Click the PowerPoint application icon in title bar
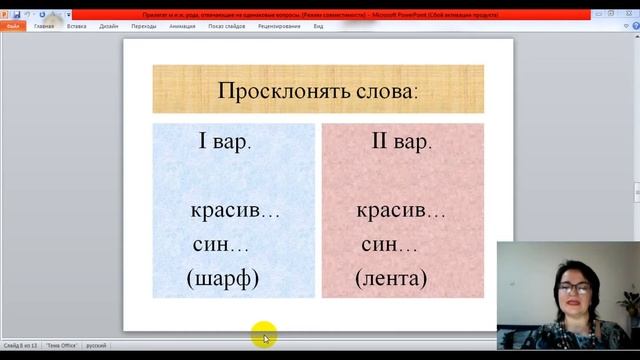This screenshot has width=640, height=360. click(4, 15)
